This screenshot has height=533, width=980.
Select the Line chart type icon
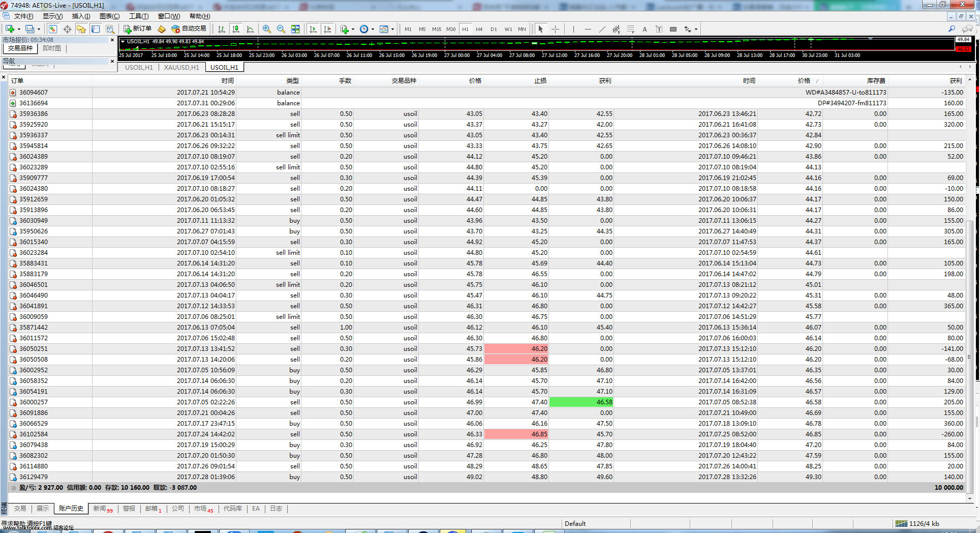pos(250,29)
